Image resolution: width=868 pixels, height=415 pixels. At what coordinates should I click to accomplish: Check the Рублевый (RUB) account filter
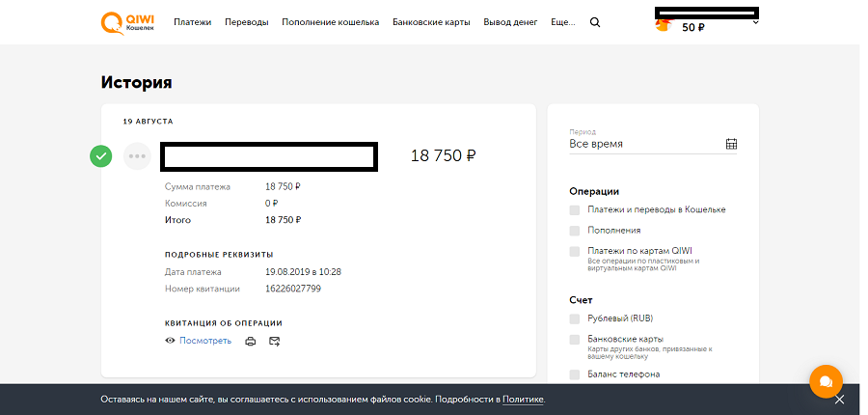tap(575, 319)
